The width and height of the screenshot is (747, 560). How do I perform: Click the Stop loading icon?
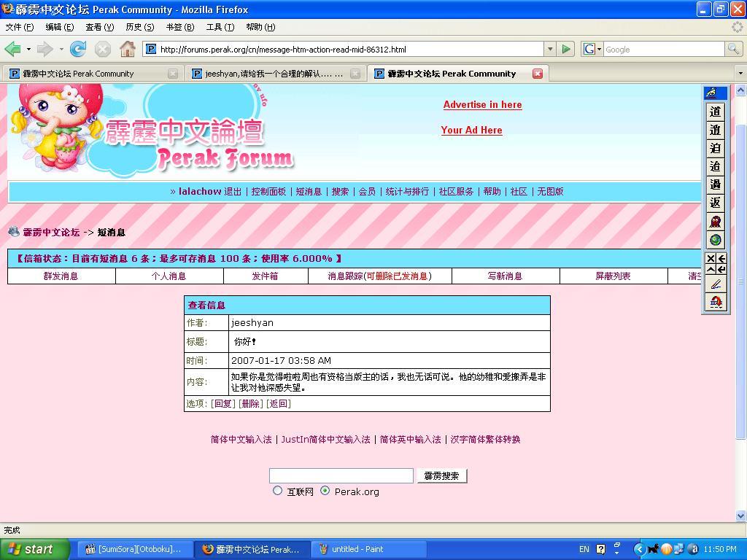coord(102,49)
